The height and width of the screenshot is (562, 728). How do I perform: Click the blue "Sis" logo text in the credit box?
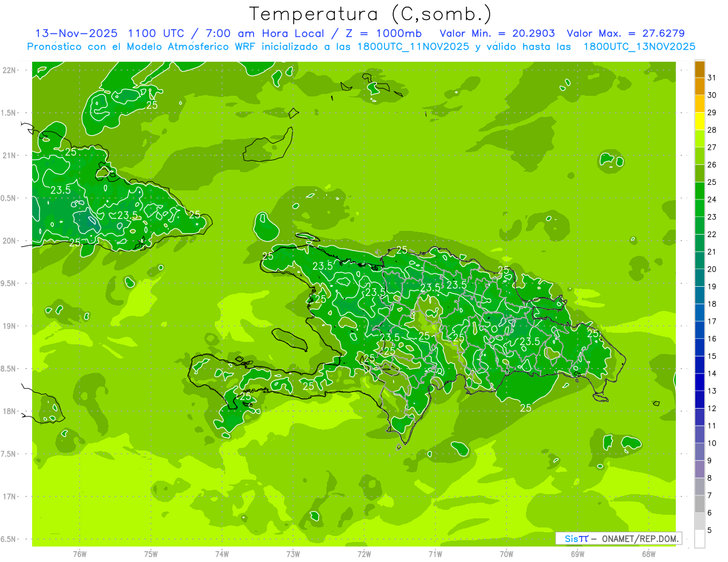point(571,538)
